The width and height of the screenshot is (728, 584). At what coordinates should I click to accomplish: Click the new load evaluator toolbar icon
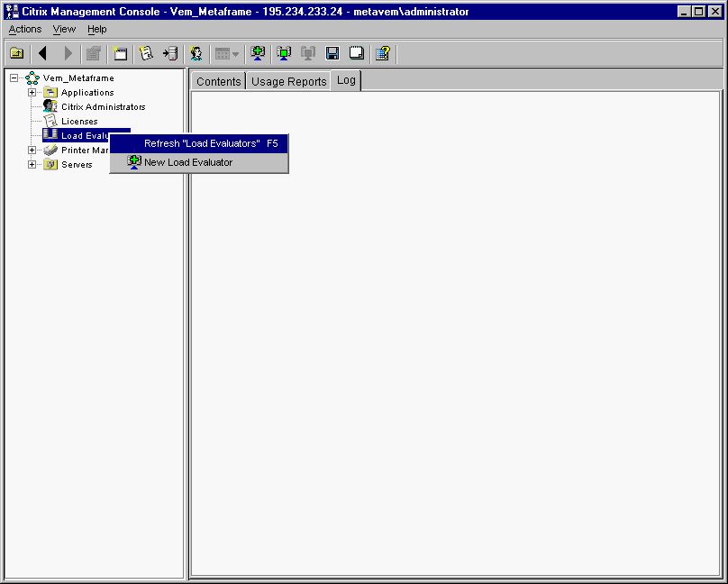(258, 53)
